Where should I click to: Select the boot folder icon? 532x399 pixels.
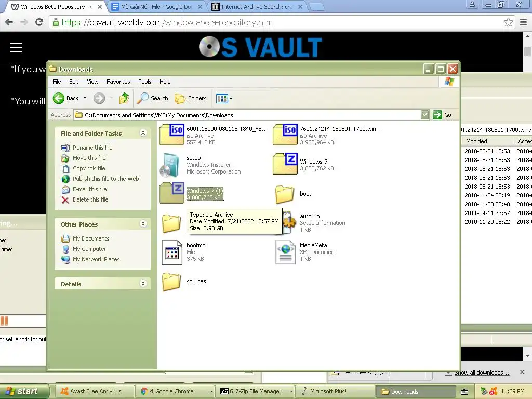click(285, 194)
